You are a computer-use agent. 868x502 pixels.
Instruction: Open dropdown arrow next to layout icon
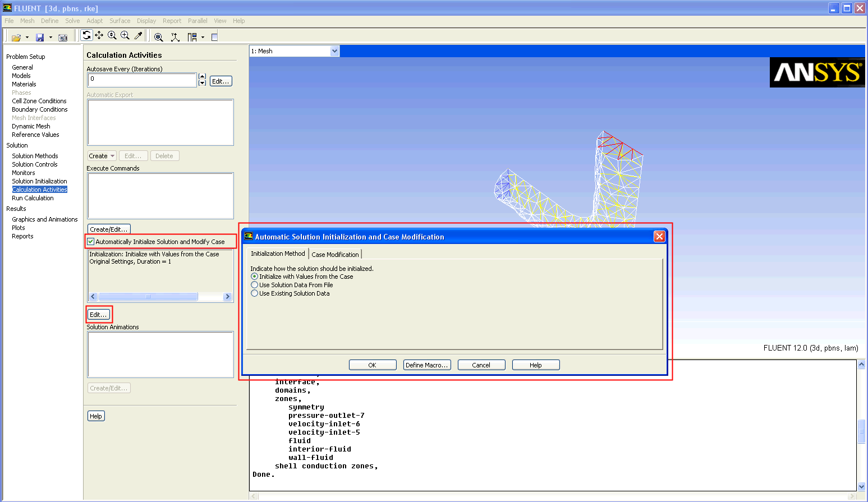pyautogui.click(x=203, y=38)
